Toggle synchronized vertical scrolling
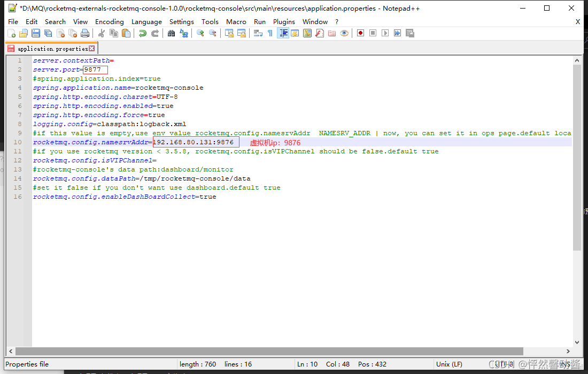Image resolution: width=588 pixels, height=374 pixels. 229,33
